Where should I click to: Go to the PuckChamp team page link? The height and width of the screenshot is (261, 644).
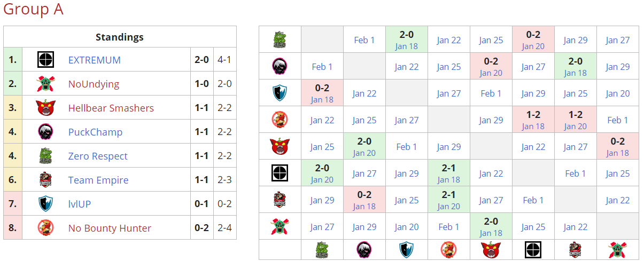click(95, 132)
